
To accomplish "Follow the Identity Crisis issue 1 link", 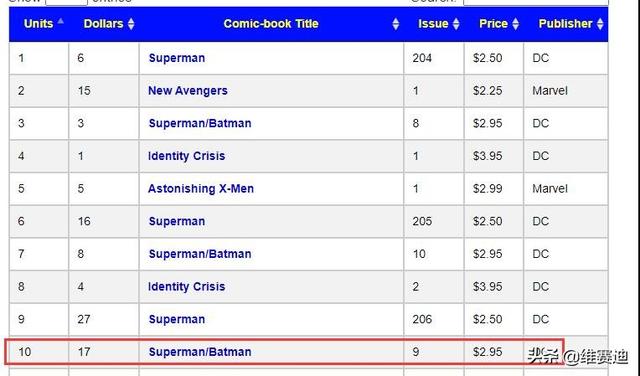I will point(187,156).
